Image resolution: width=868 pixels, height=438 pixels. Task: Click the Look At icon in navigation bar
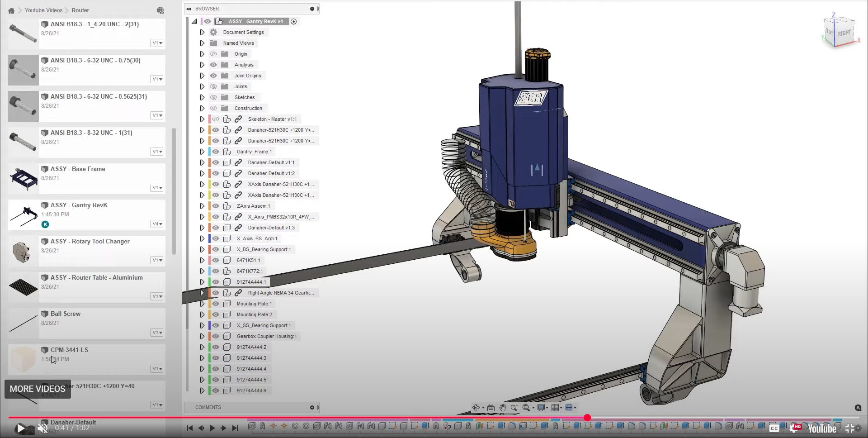491,408
